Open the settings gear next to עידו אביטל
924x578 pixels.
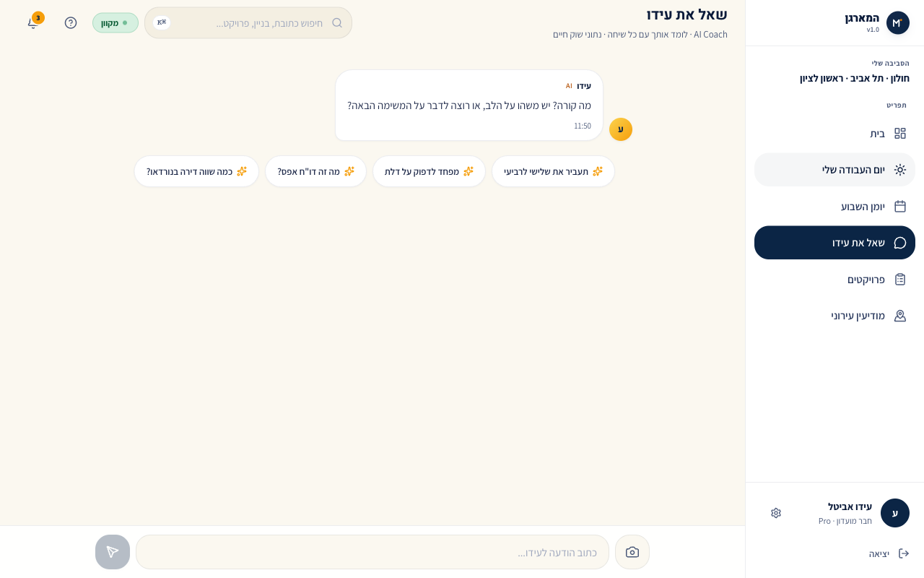[776, 513]
